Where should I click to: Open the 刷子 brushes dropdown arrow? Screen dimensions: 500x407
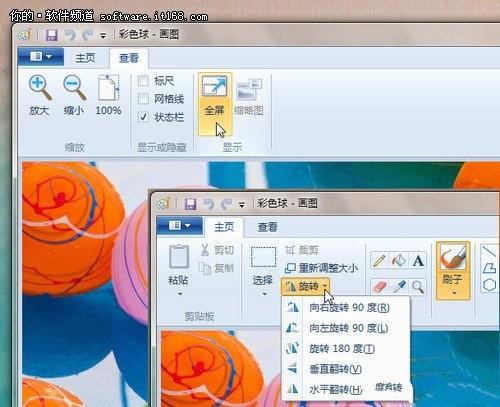(454, 293)
